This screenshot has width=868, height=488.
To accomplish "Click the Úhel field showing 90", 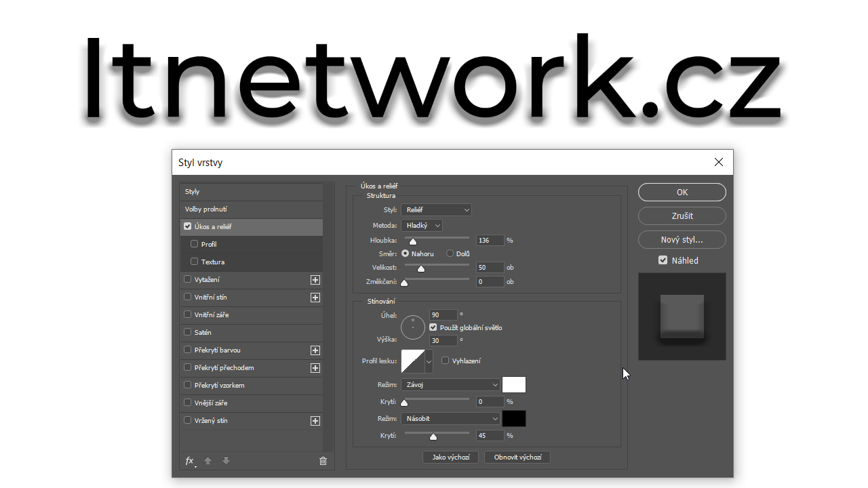I will coord(443,315).
